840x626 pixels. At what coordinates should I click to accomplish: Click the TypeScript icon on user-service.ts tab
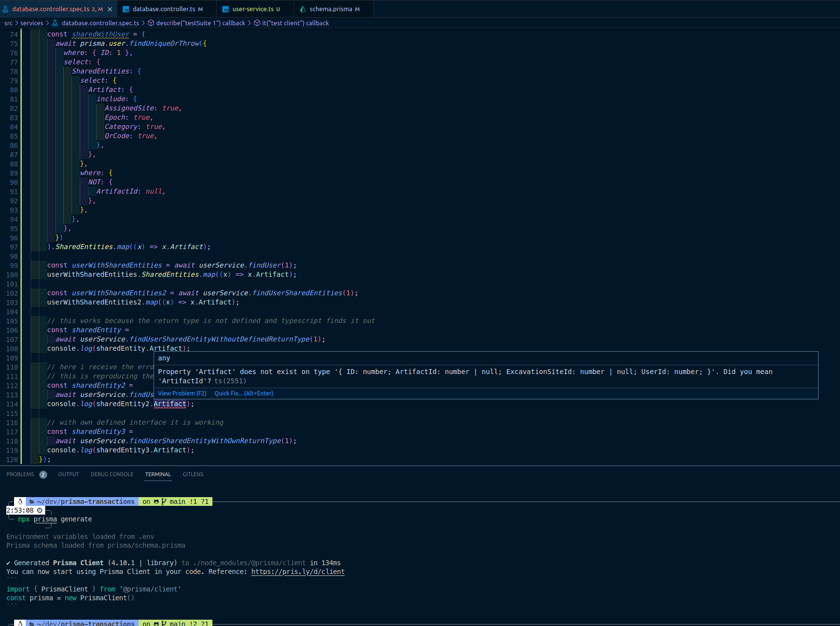click(x=225, y=8)
